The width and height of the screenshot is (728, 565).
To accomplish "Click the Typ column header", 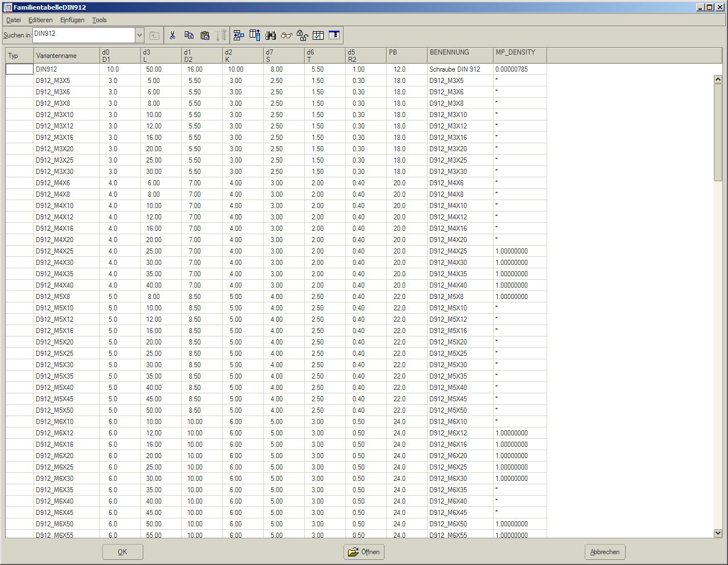I will (19, 56).
